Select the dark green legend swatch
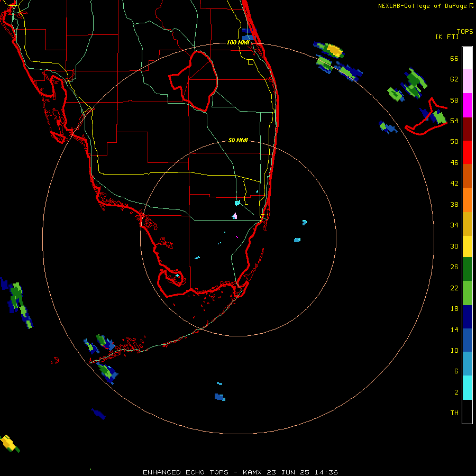476x476 pixels. pyautogui.click(x=467, y=269)
